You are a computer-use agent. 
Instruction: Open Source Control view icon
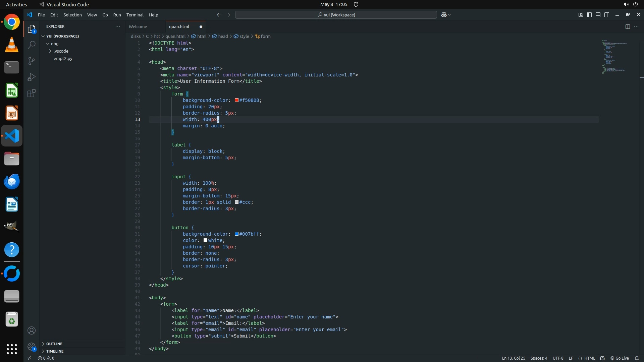coord(32,61)
